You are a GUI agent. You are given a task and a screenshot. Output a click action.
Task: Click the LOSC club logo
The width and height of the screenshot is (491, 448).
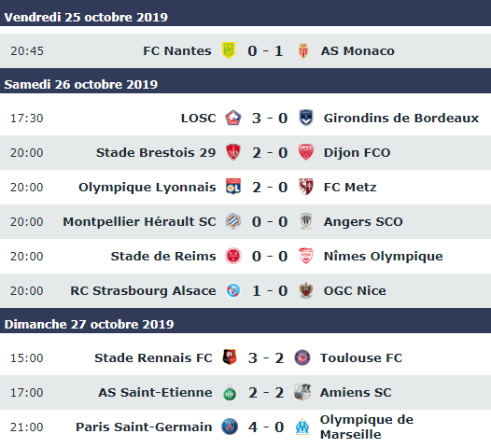click(233, 118)
